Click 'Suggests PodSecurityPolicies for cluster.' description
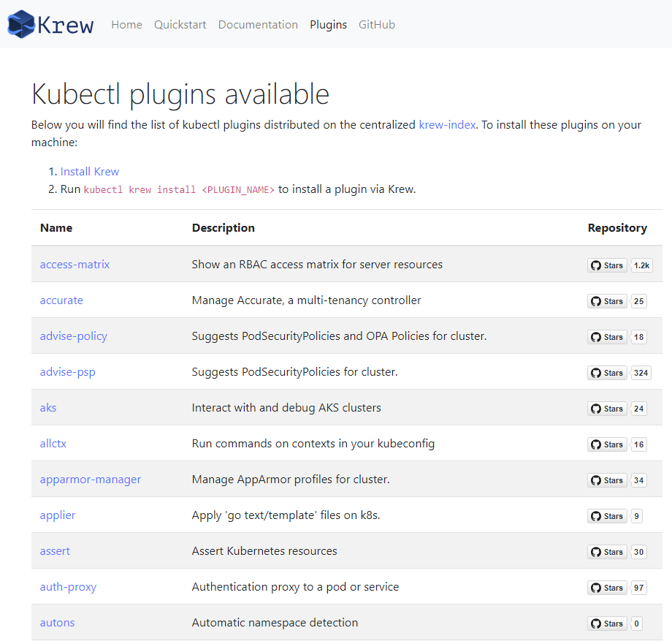672x644 pixels. coord(295,372)
